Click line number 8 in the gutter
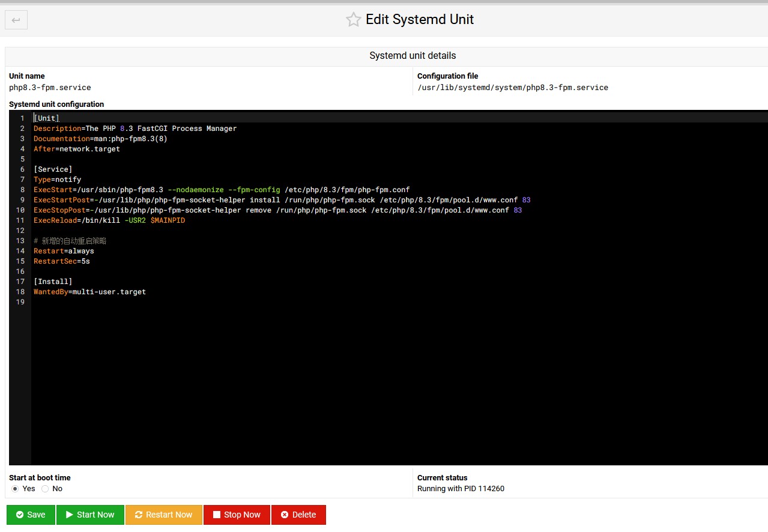 [x=22, y=190]
